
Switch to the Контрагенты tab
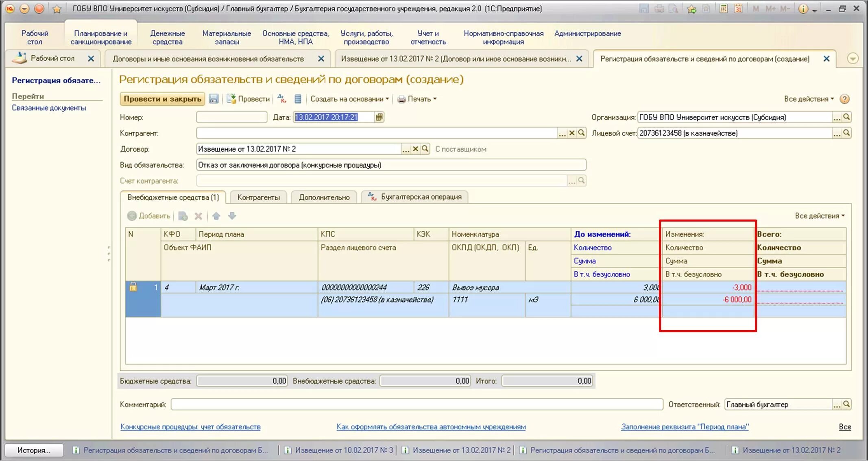258,197
